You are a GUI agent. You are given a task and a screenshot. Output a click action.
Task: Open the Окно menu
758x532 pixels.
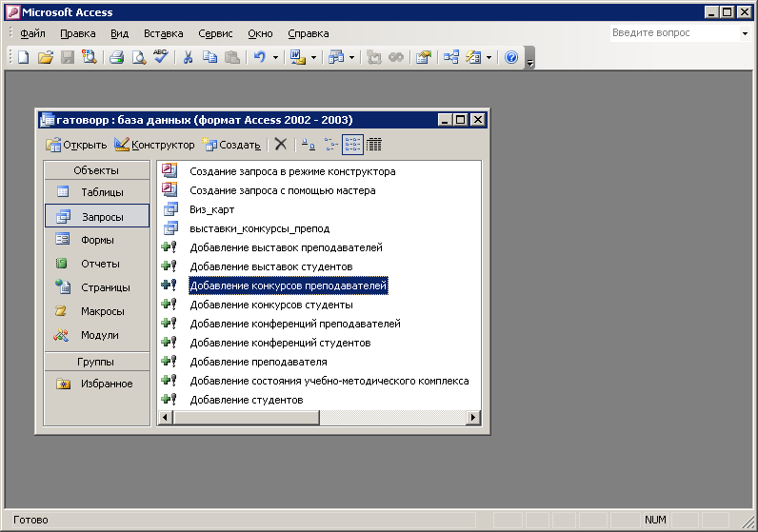pyautogui.click(x=260, y=33)
